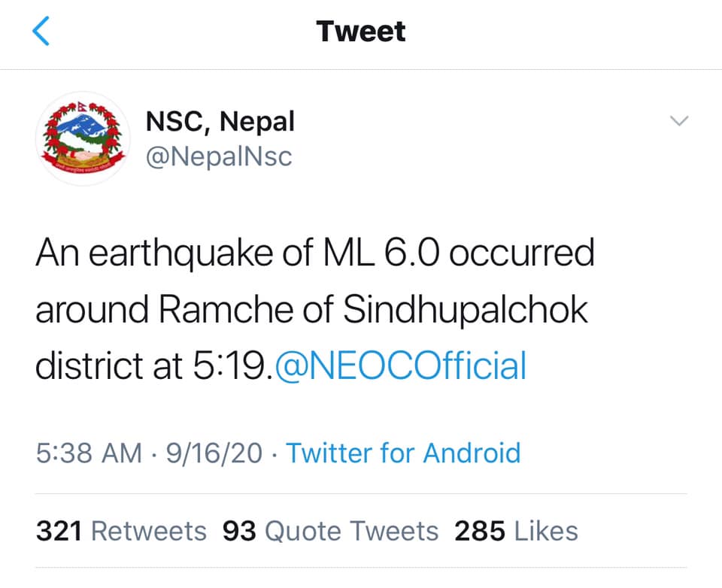Viewport: 722px width, 588px height.
Task: Click the Quote Tweets count number 93
Action: coord(239,531)
